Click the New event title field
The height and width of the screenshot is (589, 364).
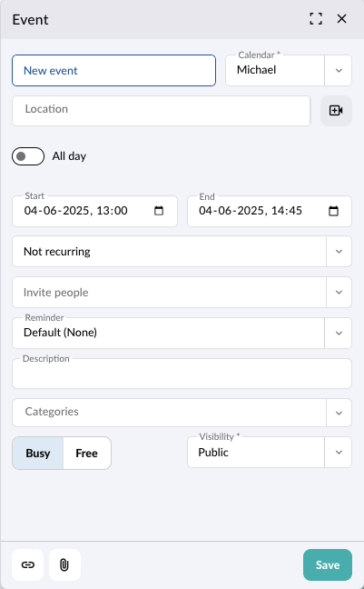(114, 71)
